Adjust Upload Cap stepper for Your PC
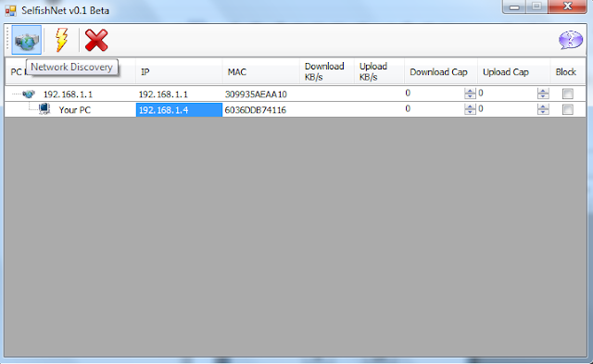This screenshot has width=593, height=364. (543, 109)
